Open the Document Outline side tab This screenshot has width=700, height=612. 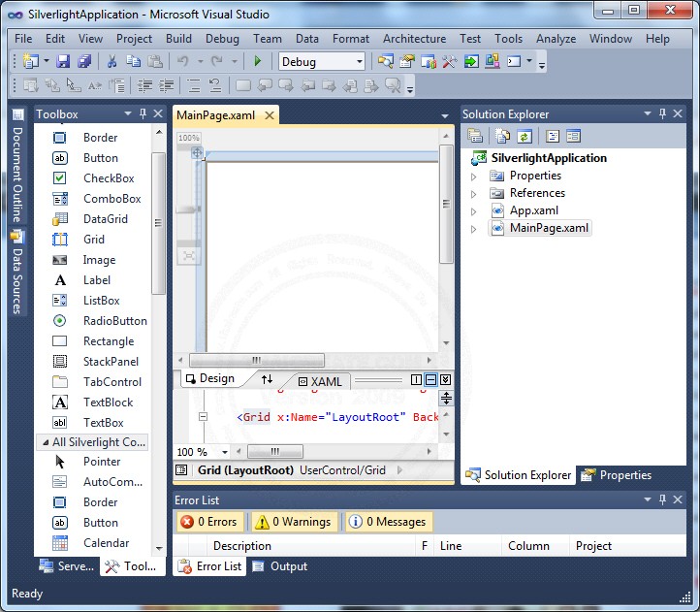coord(17,167)
